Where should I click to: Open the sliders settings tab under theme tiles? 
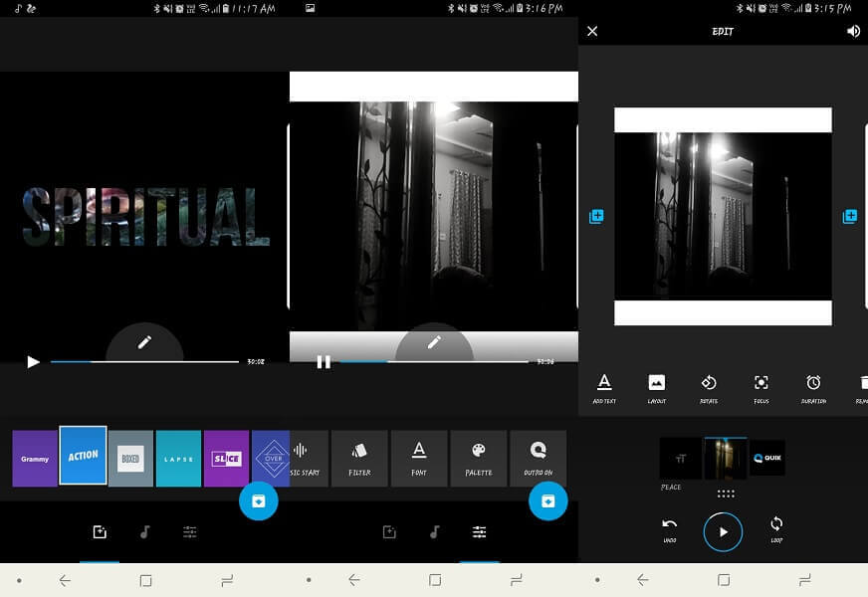190,532
